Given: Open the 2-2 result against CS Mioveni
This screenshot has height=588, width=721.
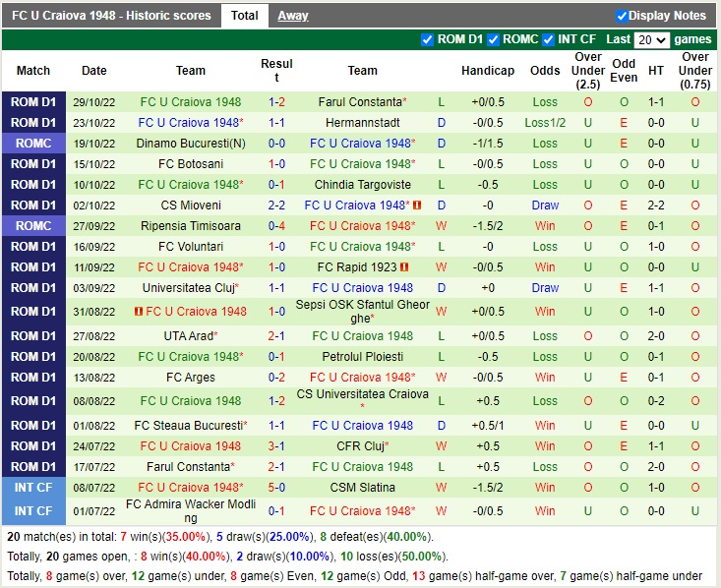Looking at the screenshot, I should 276,206.
